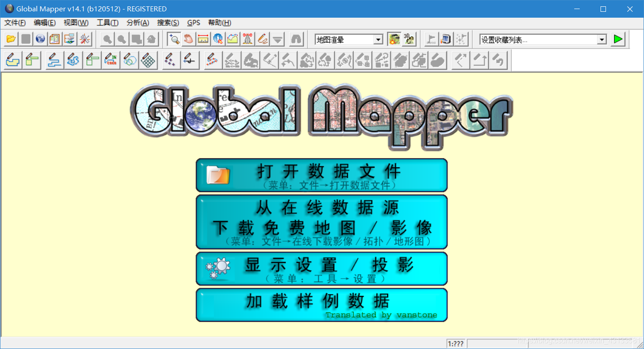Open the 帮助(H) menu

pyautogui.click(x=220, y=23)
